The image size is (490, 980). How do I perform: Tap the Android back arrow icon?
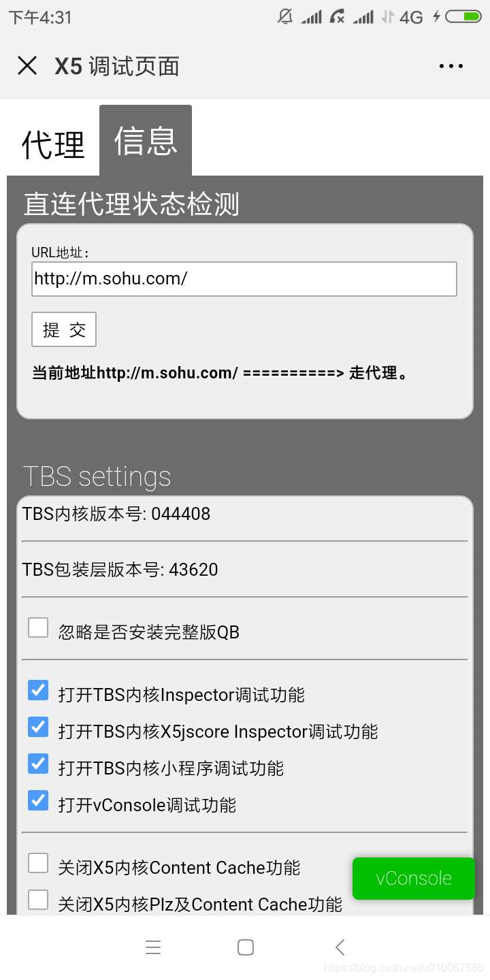(340, 947)
